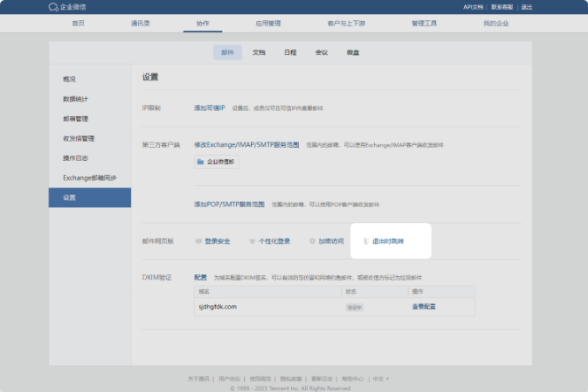Click the API文档 link in header
The width and height of the screenshot is (588, 392).
499,7
